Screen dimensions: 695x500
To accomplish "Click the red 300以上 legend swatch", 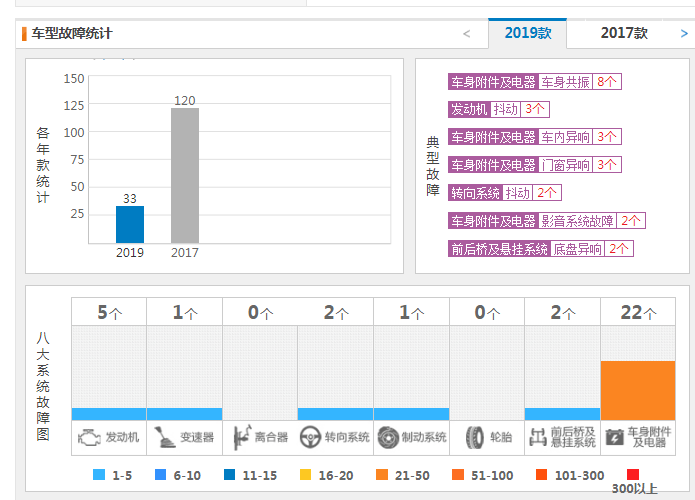I will tap(633, 475).
